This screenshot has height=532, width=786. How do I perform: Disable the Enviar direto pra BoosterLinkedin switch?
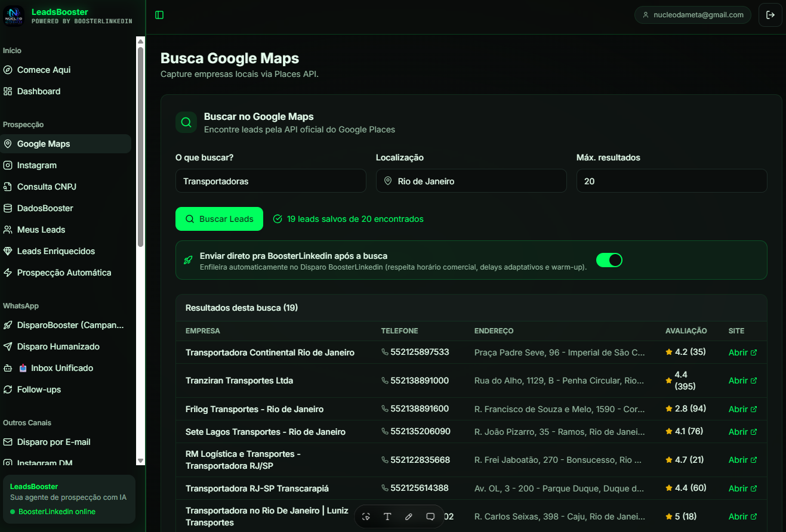pyautogui.click(x=609, y=260)
